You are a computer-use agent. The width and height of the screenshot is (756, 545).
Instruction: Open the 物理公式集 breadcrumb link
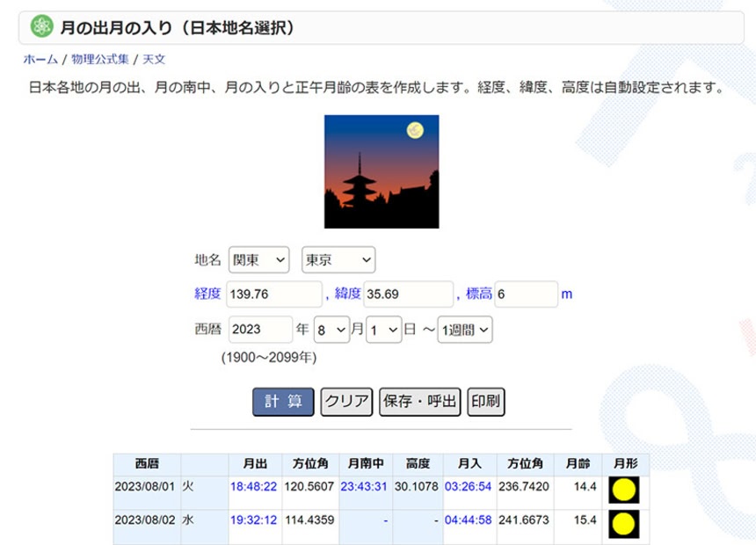click(98, 60)
